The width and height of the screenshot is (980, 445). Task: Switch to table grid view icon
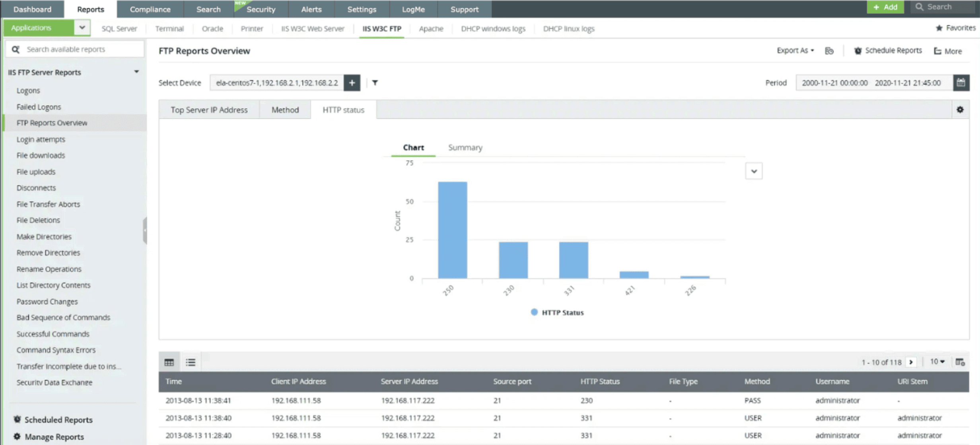pos(169,362)
